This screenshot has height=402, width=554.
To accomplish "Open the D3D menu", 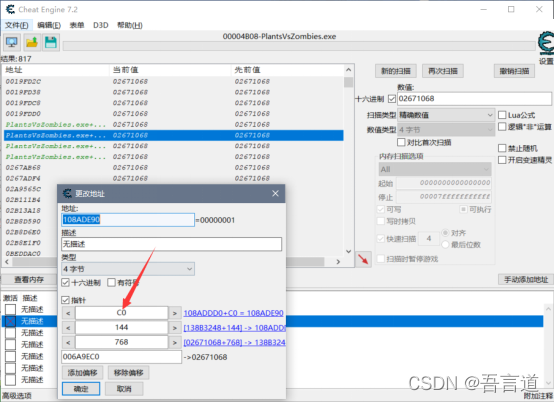I will pos(101,25).
